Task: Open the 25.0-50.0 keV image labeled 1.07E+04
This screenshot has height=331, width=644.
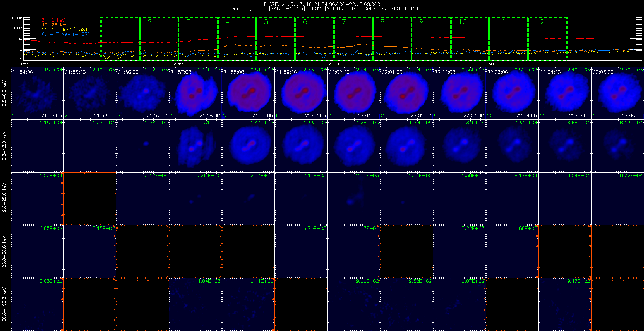Action: (354, 251)
